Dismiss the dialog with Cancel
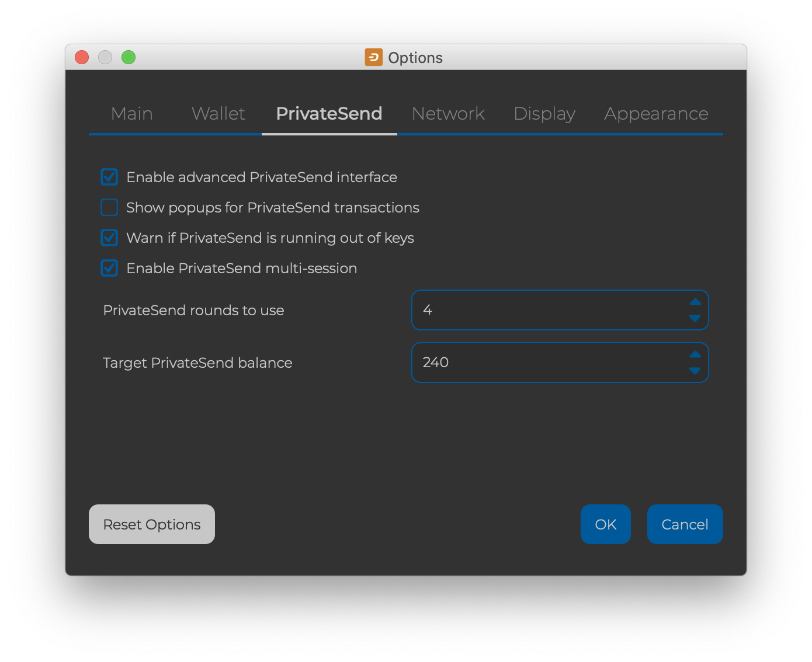This screenshot has width=812, height=662. [685, 524]
